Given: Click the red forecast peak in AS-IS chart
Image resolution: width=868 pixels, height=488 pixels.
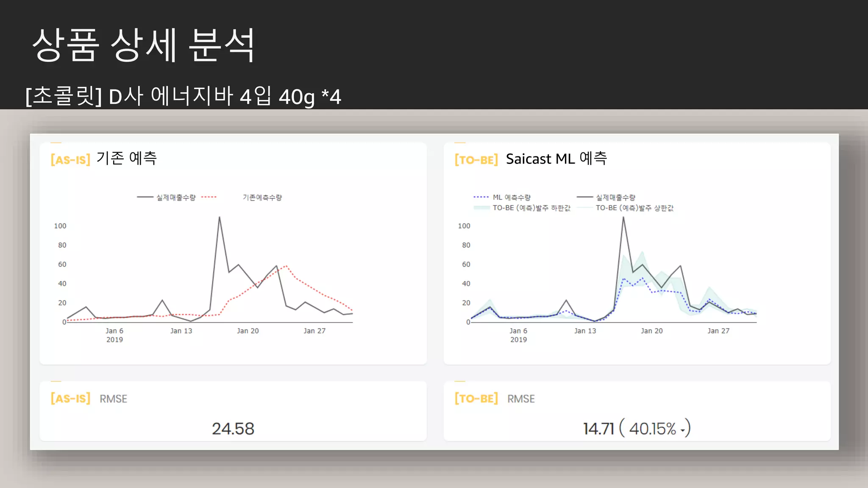Looking at the screenshot, I should [x=287, y=266].
